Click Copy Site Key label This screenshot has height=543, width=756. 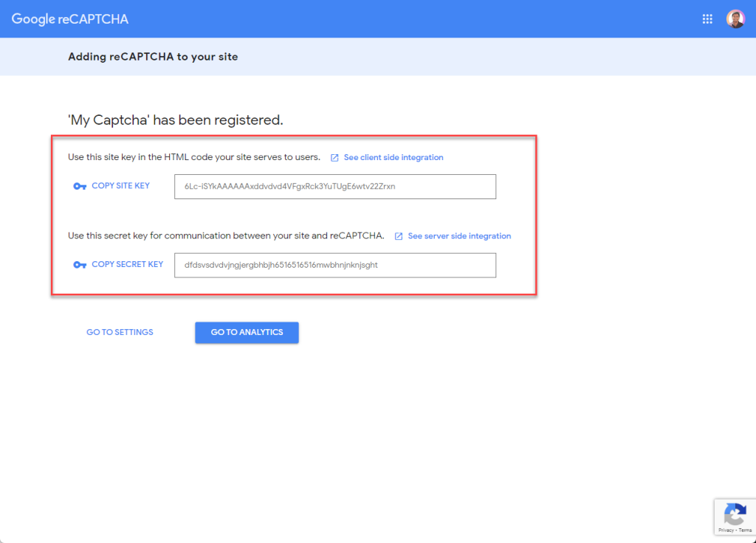click(120, 185)
